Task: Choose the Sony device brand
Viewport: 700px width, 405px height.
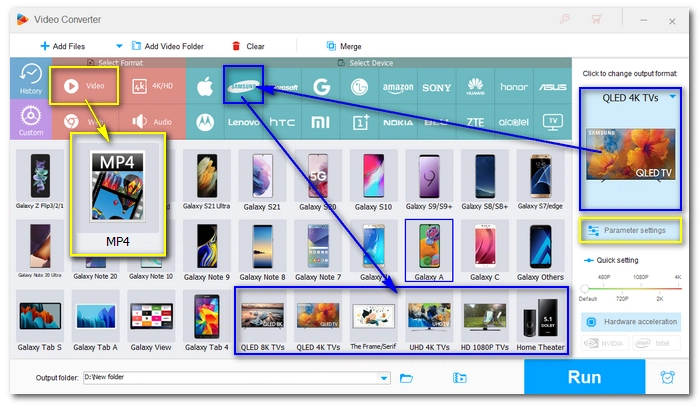Action: click(x=437, y=87)
